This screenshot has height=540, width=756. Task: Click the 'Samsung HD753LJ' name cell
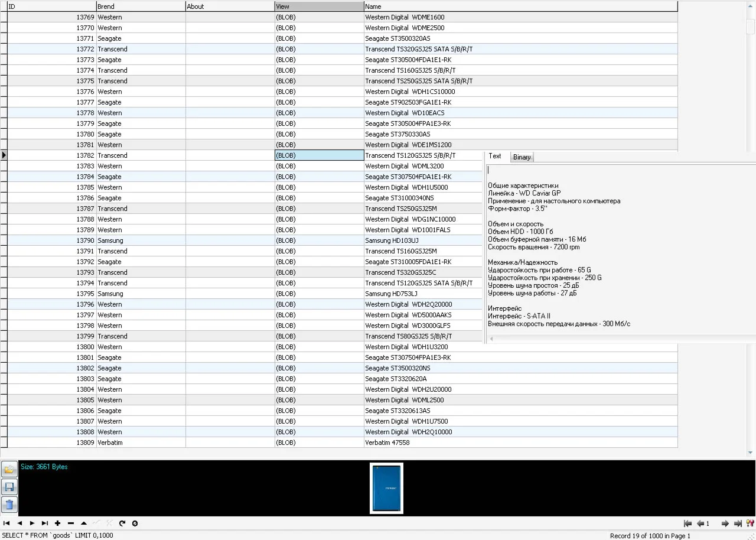pos(424,294)
